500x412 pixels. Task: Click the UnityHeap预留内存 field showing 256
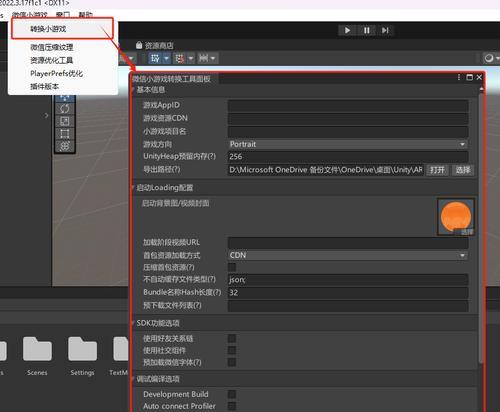(348, 157)
